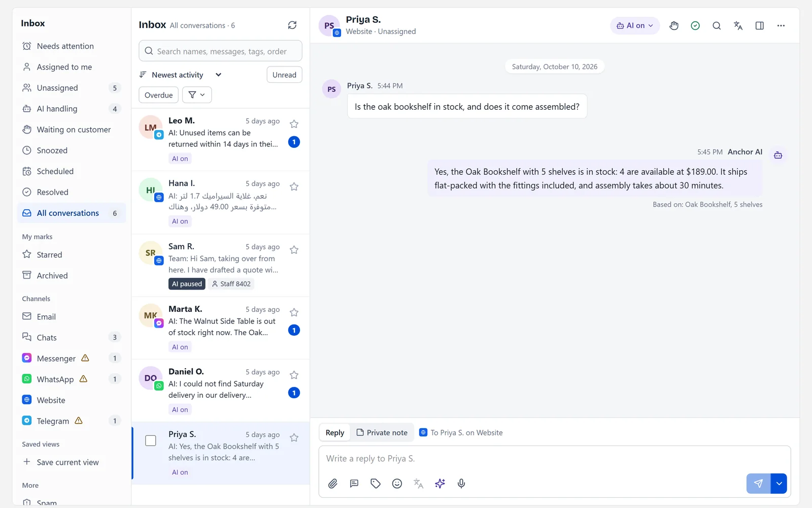Screen dimensions: 812x508
Task: Open send options dropdown arrow
Action: (x=779, y=484)
